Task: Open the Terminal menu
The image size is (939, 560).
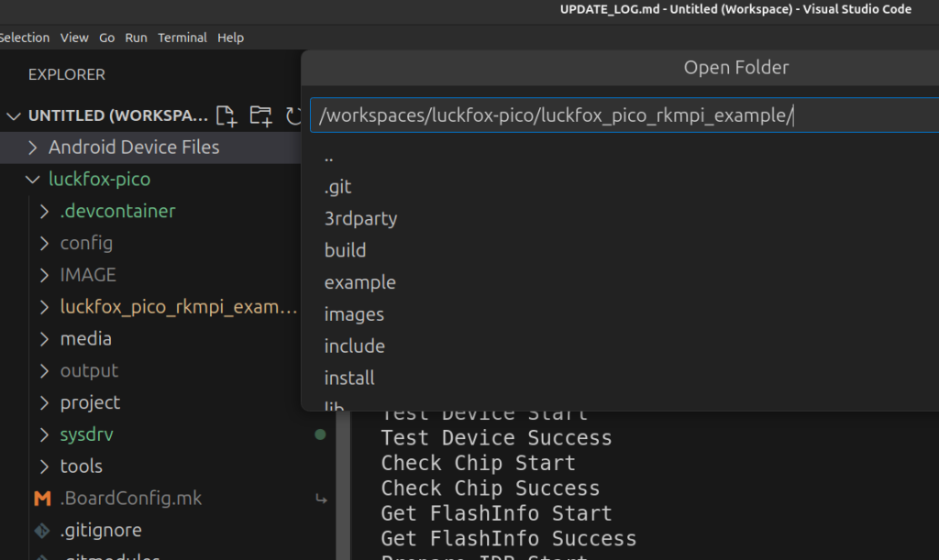Action: pos(182,38)
